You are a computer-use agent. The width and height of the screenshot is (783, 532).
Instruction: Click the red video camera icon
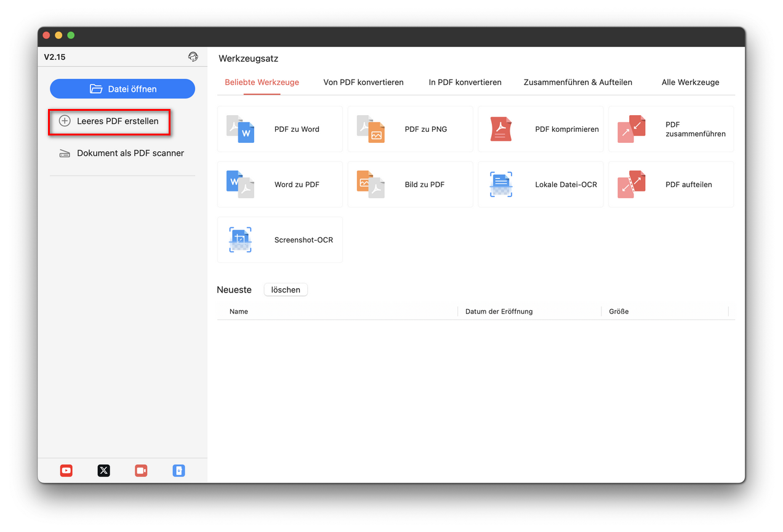pyautogui.click(x=142, y=470)
